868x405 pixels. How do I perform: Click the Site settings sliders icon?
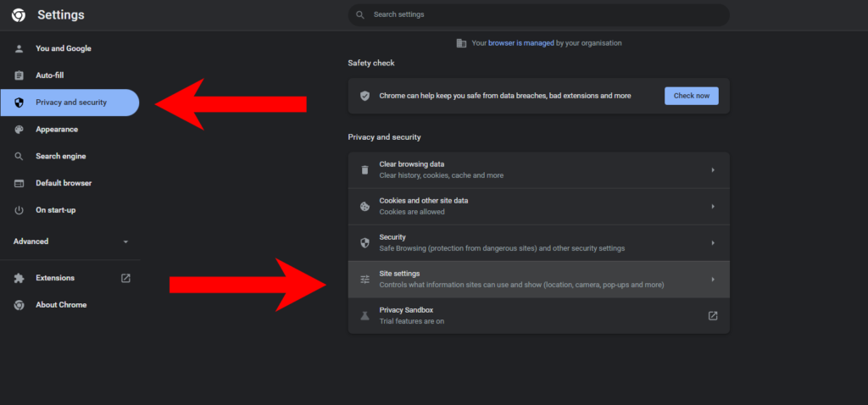[x=364, y=279]
